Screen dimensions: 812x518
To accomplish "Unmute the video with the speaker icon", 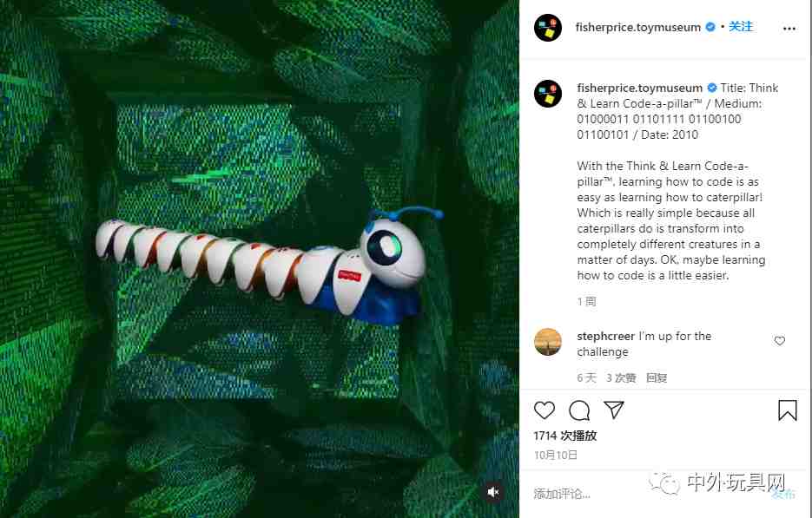I will click(493, 492).
